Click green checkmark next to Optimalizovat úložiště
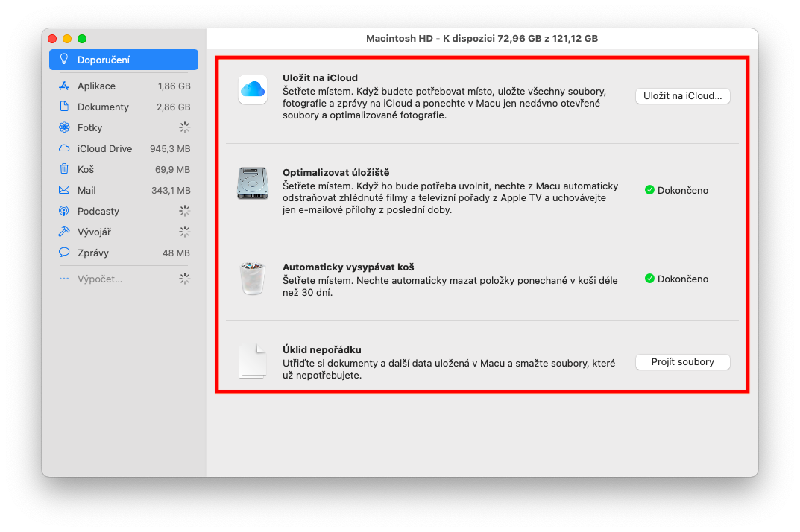The height and width of the screenshot is (532, 800). coord(649,190)
